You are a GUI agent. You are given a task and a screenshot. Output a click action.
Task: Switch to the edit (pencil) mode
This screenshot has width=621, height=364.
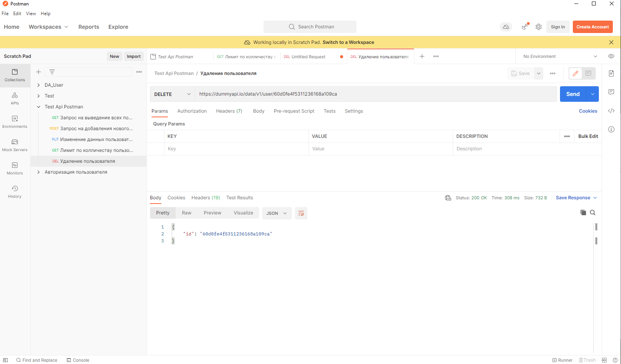coord(576,73)
